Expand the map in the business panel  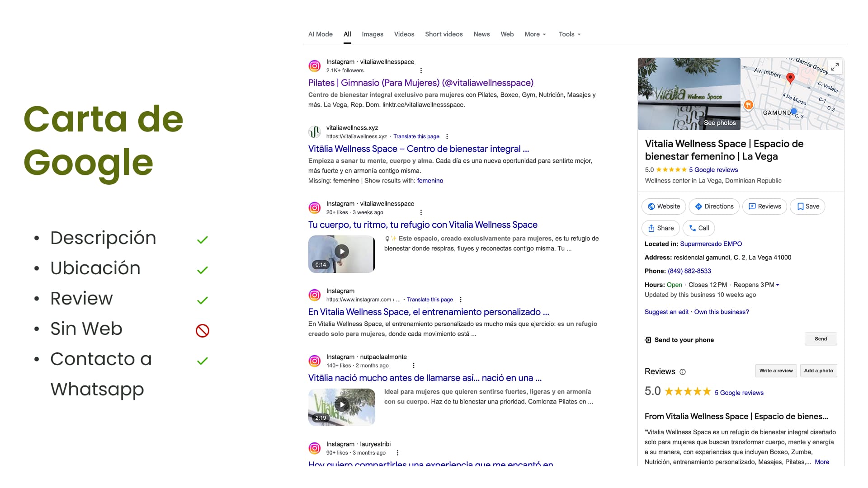(x=835, y=67)
